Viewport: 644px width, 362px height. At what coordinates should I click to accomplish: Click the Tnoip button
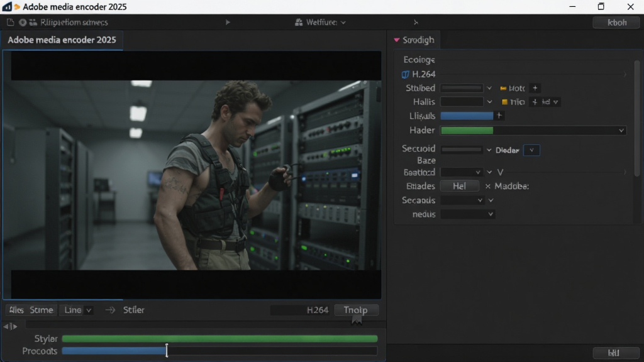[x=356, y=310]
